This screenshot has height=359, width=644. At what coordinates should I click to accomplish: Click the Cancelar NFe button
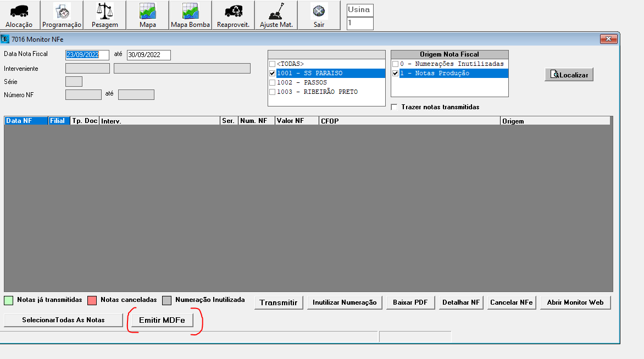tap(512, 302)
